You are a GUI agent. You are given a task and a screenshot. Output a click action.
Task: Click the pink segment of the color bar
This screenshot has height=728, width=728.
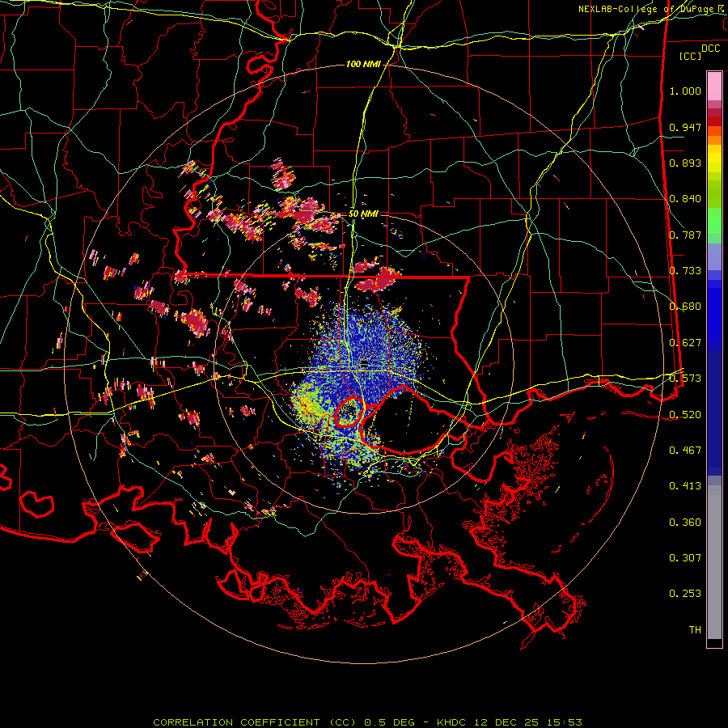(x=714, y=86)
